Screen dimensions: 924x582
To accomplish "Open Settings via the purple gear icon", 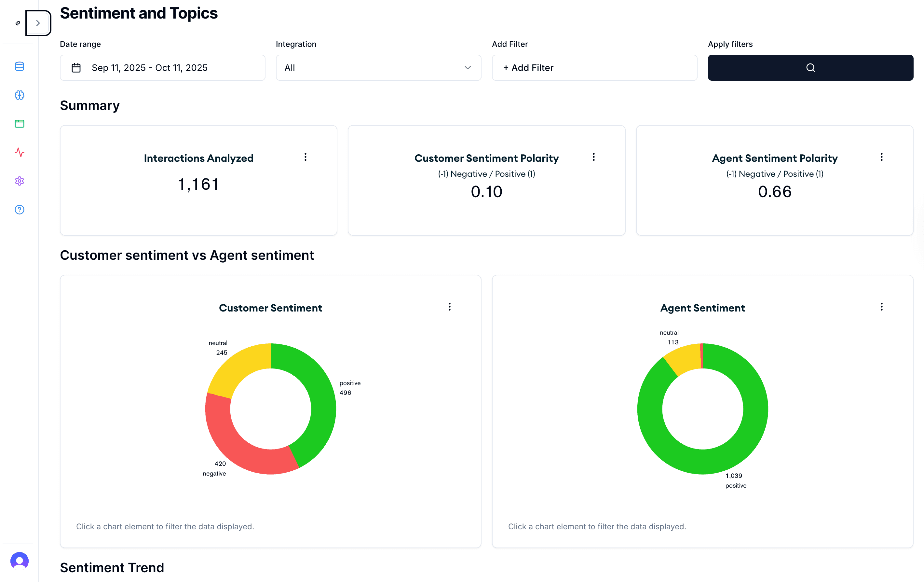I will pos(19,181).
